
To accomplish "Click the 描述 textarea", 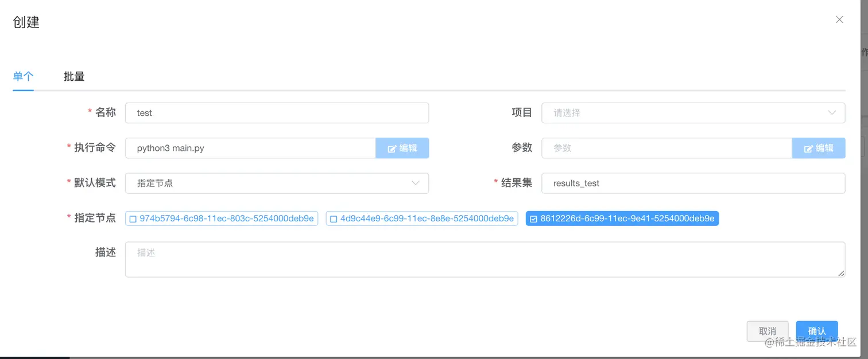I will coord(485,260).
